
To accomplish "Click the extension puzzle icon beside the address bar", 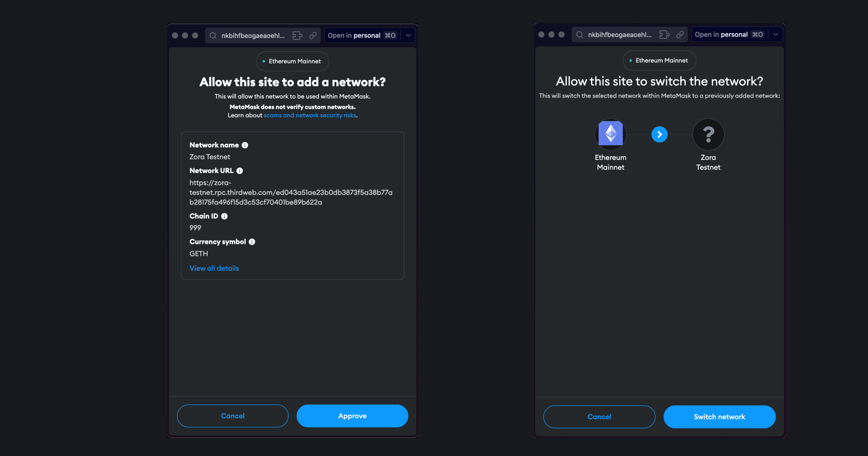I will [x=297, y=35].
